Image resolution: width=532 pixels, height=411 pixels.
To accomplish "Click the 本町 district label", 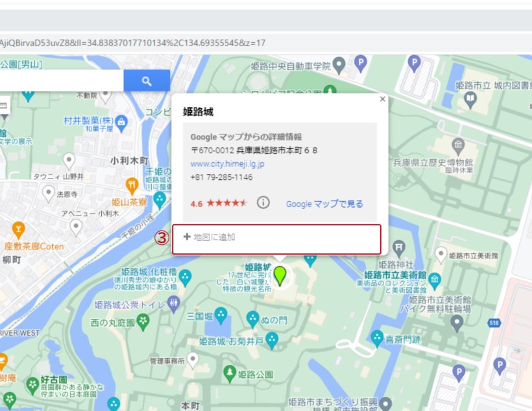I will pos(190,406).
